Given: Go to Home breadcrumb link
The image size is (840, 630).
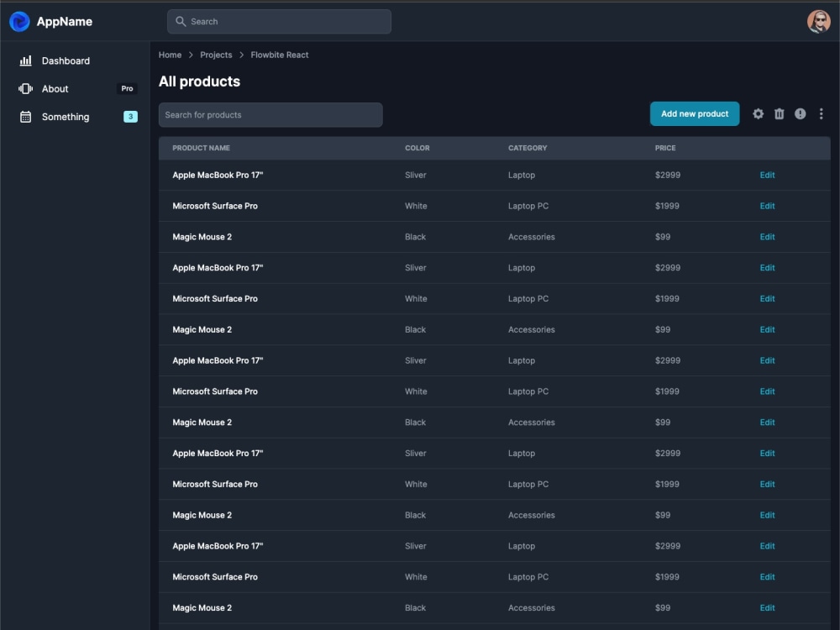Looking at the screenshot, I should (170, 55).
